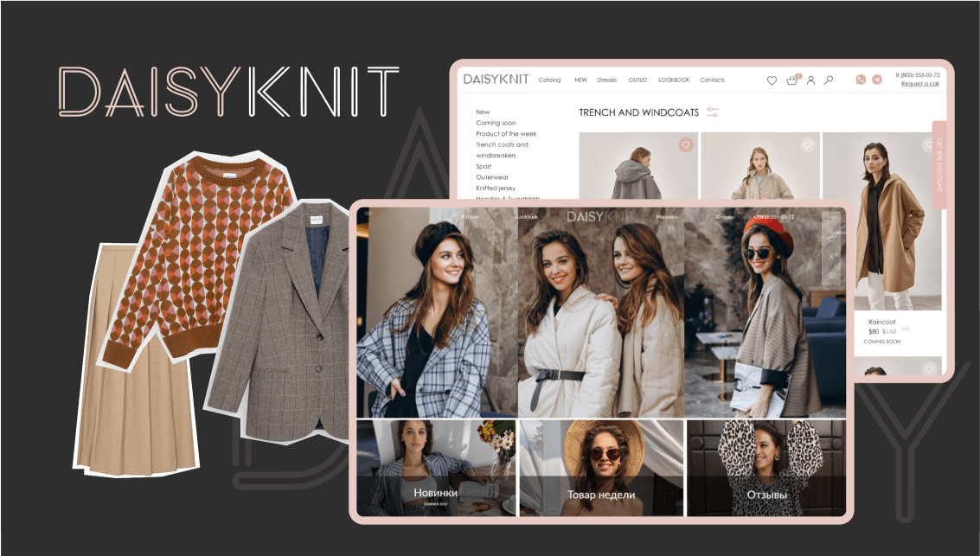Open filter sliders icon beside Trench and Windcoats
This screenshot has height=556, width=980.
pos(713,112)
